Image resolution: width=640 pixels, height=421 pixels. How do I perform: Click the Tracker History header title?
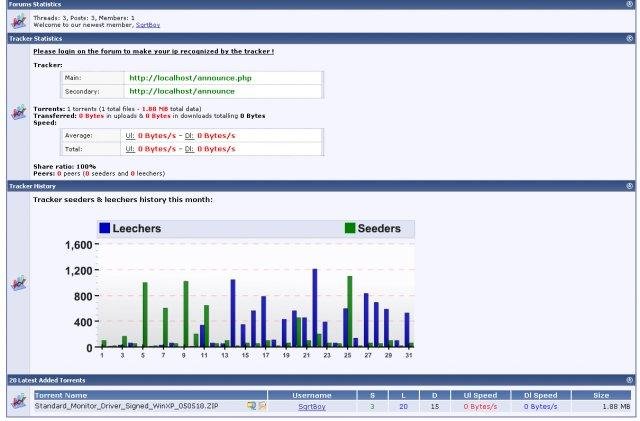pos(32,186)
